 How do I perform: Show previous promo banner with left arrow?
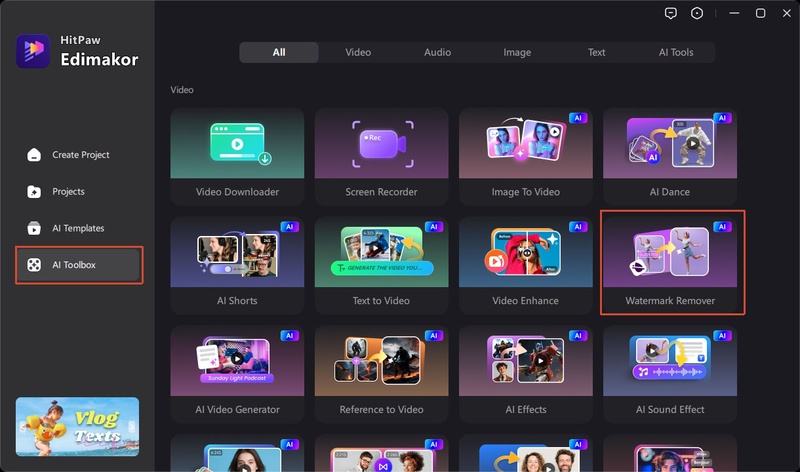(22, 427)
